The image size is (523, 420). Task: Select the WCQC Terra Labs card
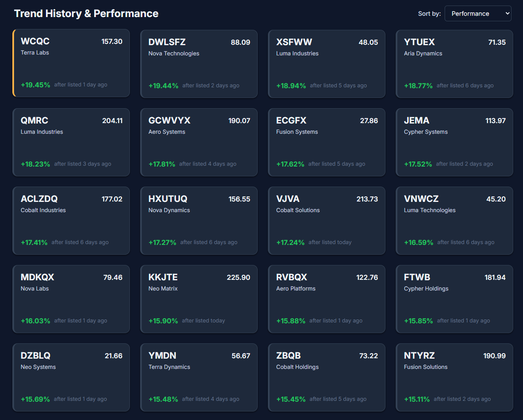pyautogui.click(x=71, y=63)
